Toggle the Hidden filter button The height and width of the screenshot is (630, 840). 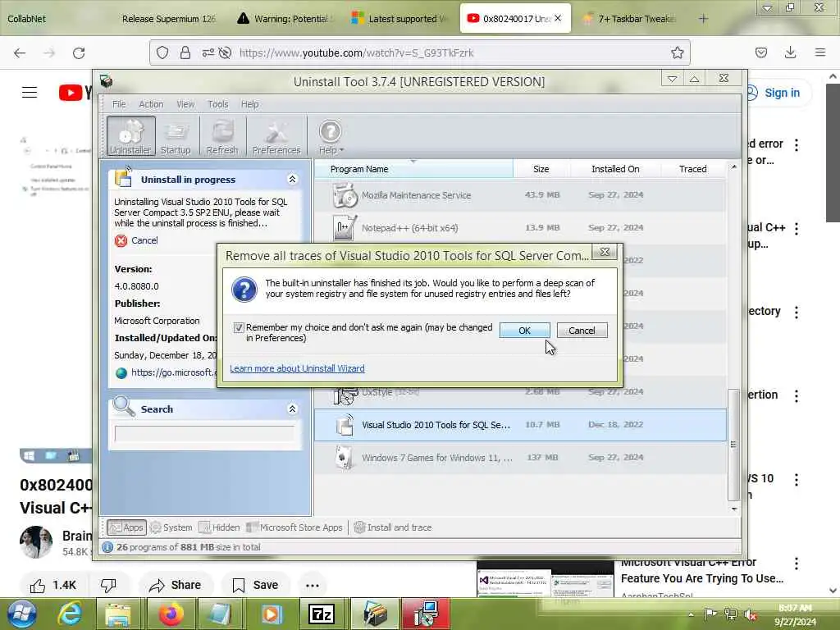(220, 527)
